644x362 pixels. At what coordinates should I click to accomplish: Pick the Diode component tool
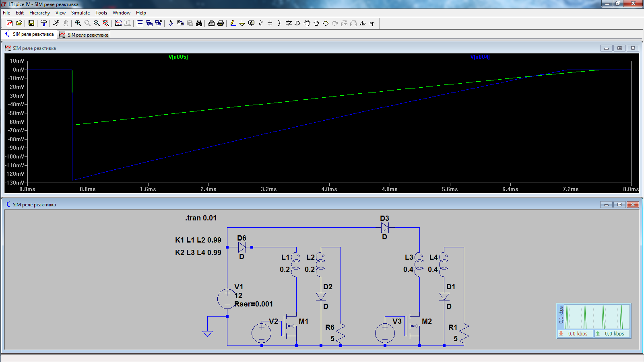[289, 23]
